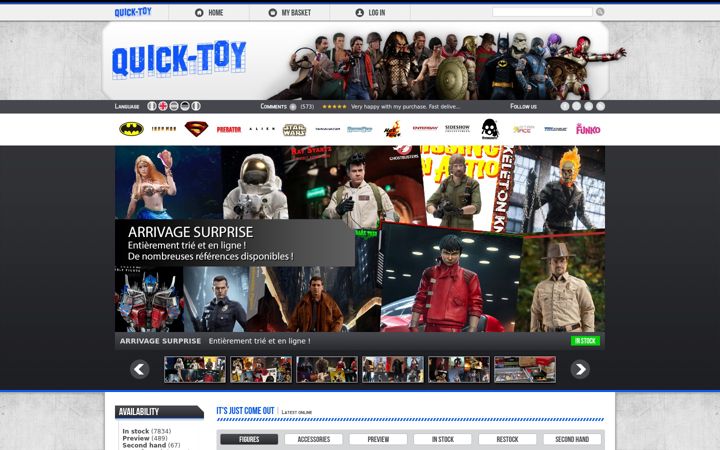Image resolution: width=720 pixels, height=450 pixels.
Task: Filter by Preview (489) availability
Action: point(145,438)
